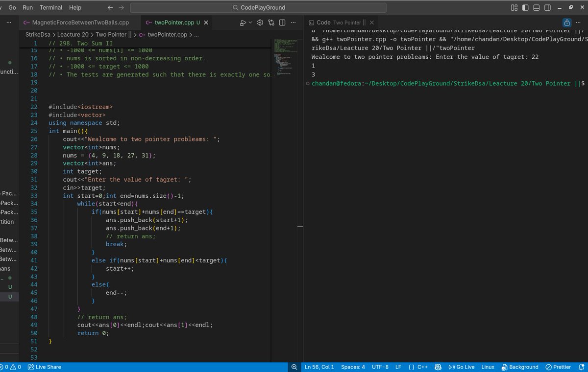Click Linux configuration in status bar
The width and height of the screenshot is (588, 372).
pyautogui.click(x=488, y=367)
